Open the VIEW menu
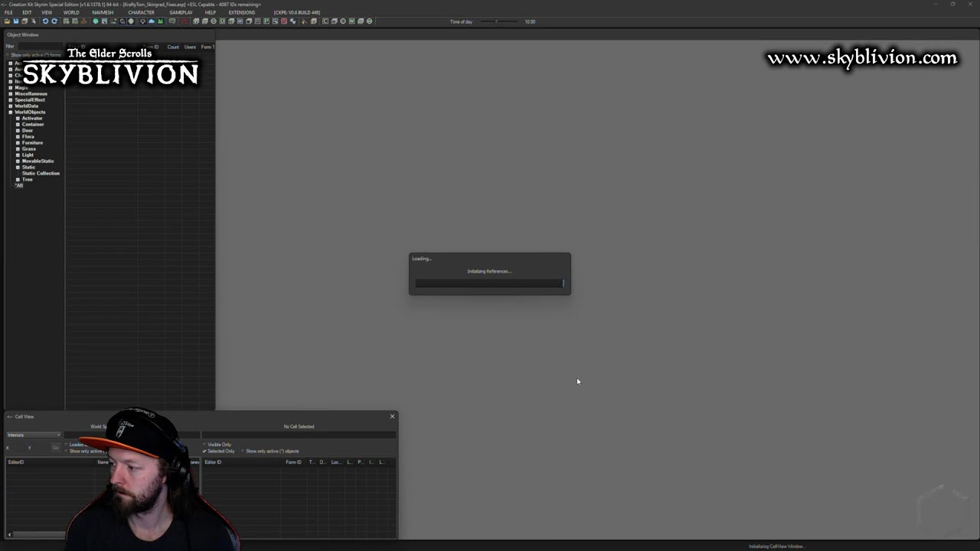 coord(47,12)
